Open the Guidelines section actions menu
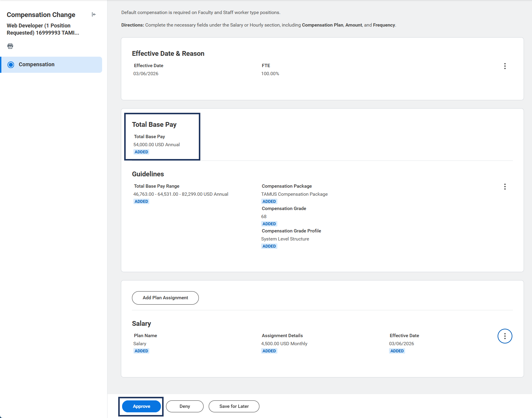 505,186
